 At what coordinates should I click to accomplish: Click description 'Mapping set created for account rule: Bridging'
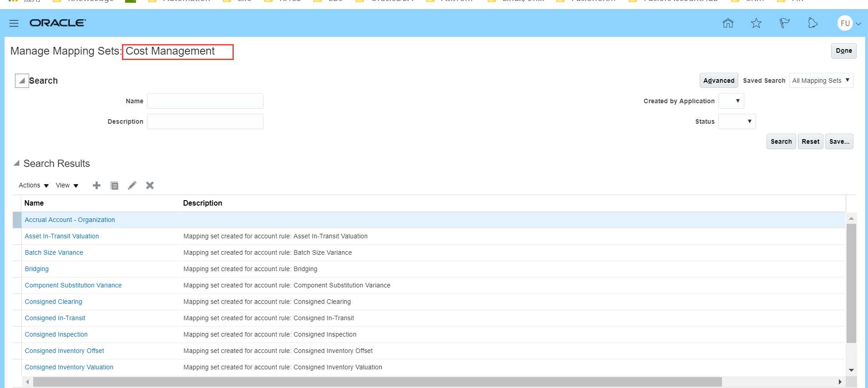250,269
